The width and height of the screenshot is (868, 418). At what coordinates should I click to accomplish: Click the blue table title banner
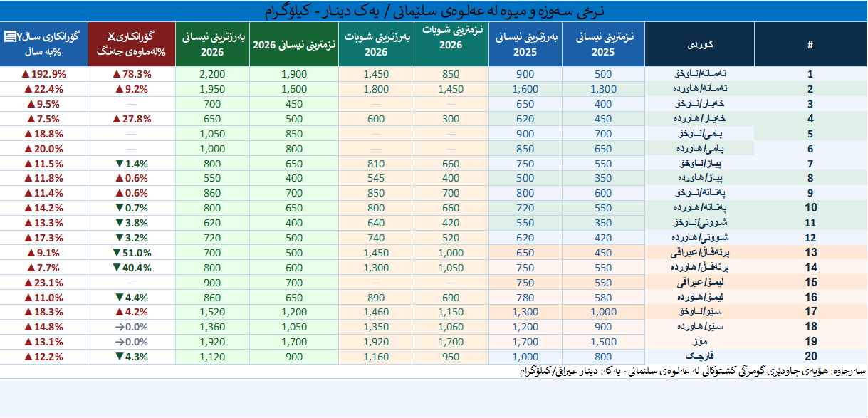[x=434, y=11]
